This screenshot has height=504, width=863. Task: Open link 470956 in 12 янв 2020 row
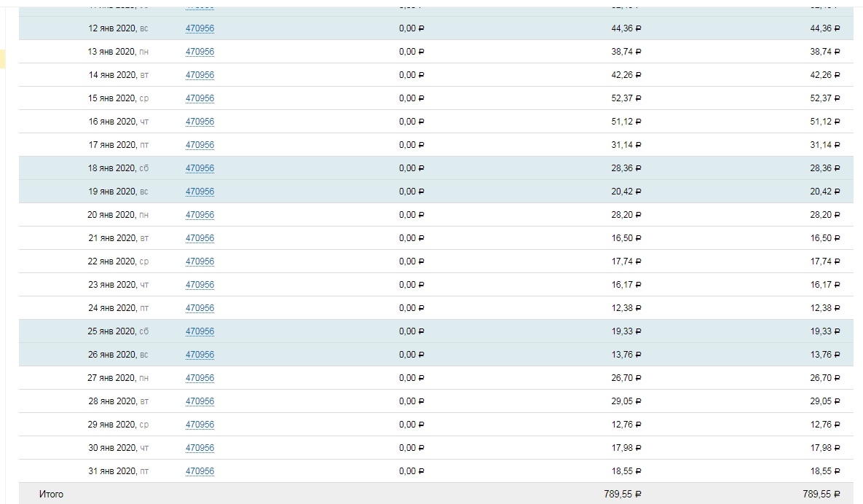coord(200,28)
